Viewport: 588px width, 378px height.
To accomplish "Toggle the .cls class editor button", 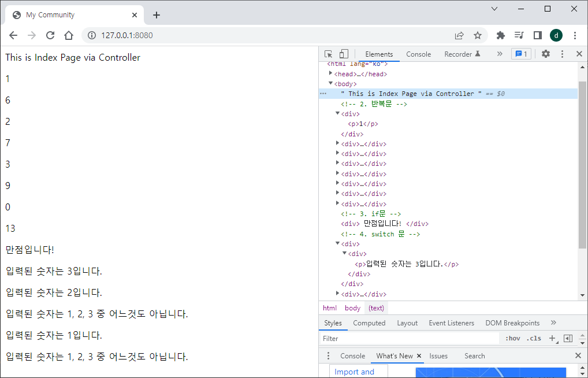I will pyautogui.click(x=534, y=338).
